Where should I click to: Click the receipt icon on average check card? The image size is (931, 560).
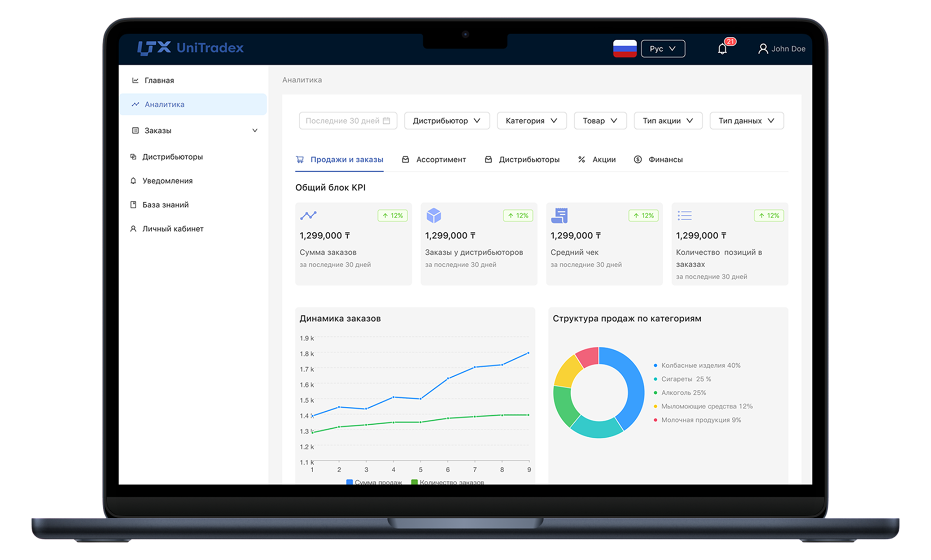point(559,215)
